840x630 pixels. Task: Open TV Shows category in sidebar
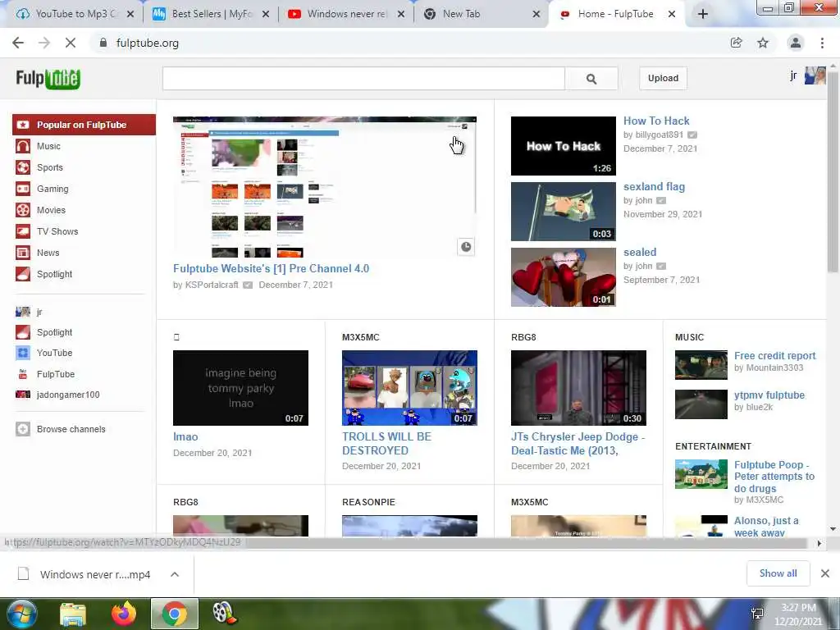tap(57, 231)
